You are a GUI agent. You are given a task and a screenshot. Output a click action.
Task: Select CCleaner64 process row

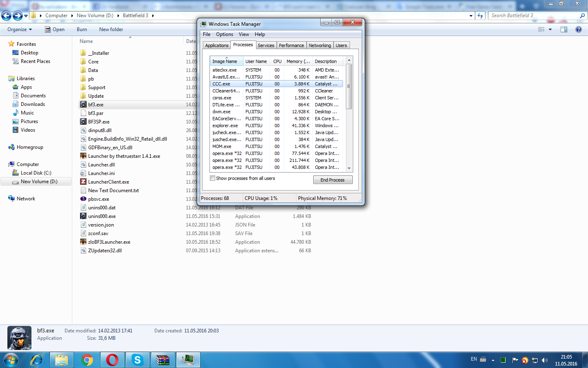tap(276, 91)
